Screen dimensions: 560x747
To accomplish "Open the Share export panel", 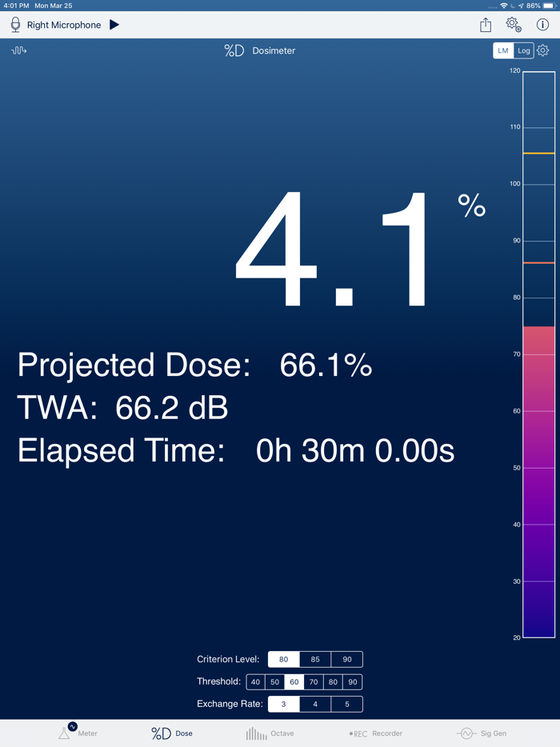I will pyautogui.click(x=486, y=25).
